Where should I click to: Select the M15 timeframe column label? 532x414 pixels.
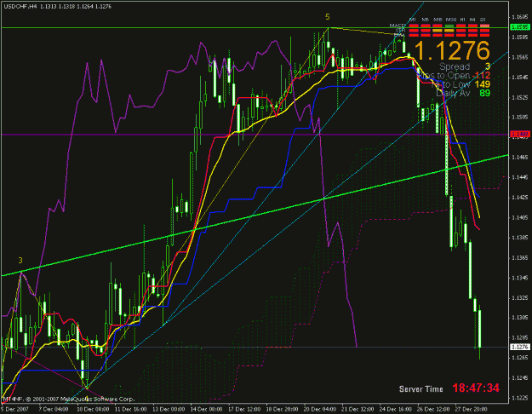click(438, 20)
